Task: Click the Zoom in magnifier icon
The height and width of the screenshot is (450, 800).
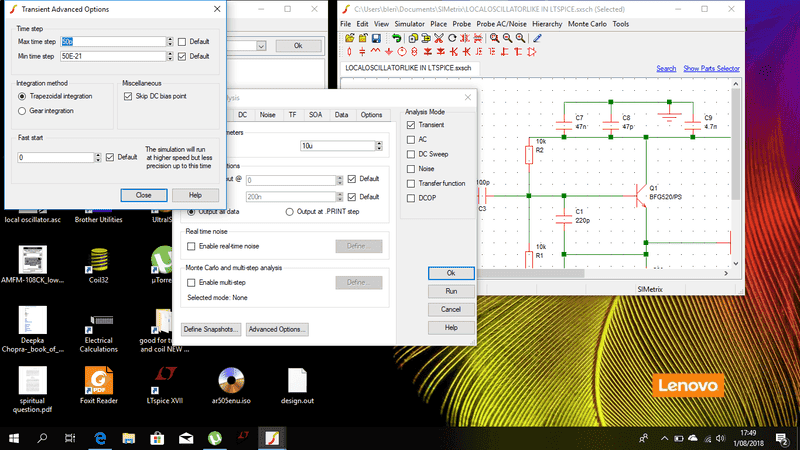Action: coord(520,38)
